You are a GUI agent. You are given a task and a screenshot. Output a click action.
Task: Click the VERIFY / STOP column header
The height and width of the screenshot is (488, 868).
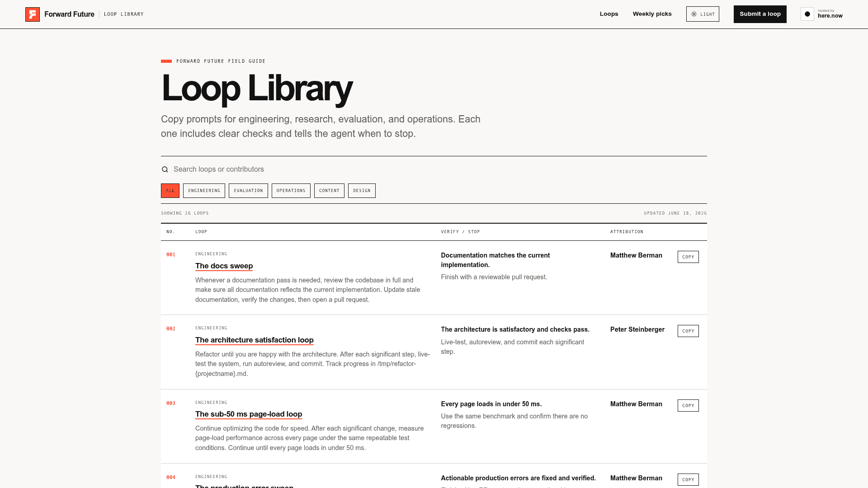pos(460,232)
